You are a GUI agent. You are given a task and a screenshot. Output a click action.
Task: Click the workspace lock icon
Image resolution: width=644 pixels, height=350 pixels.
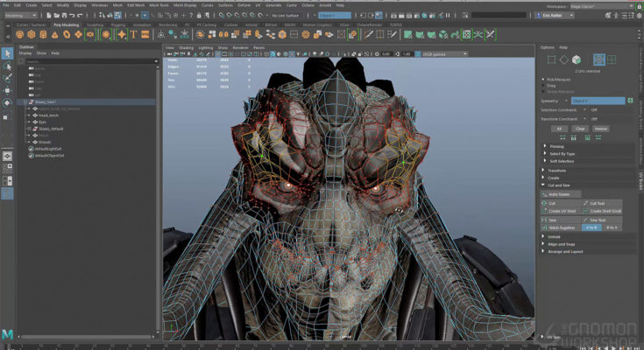click(639, 6)
